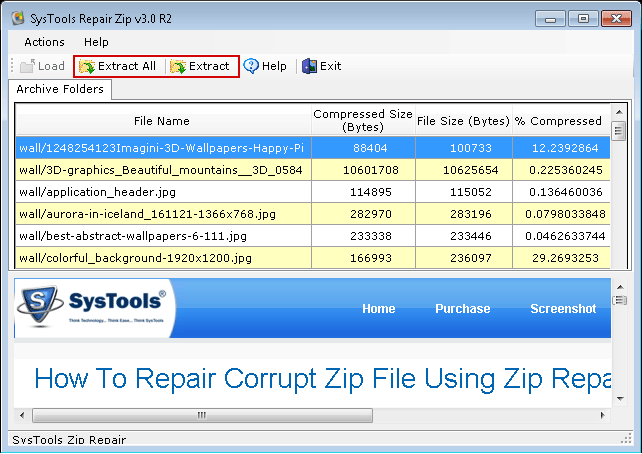Maximize the SysTools Repair Zip window

583,19
